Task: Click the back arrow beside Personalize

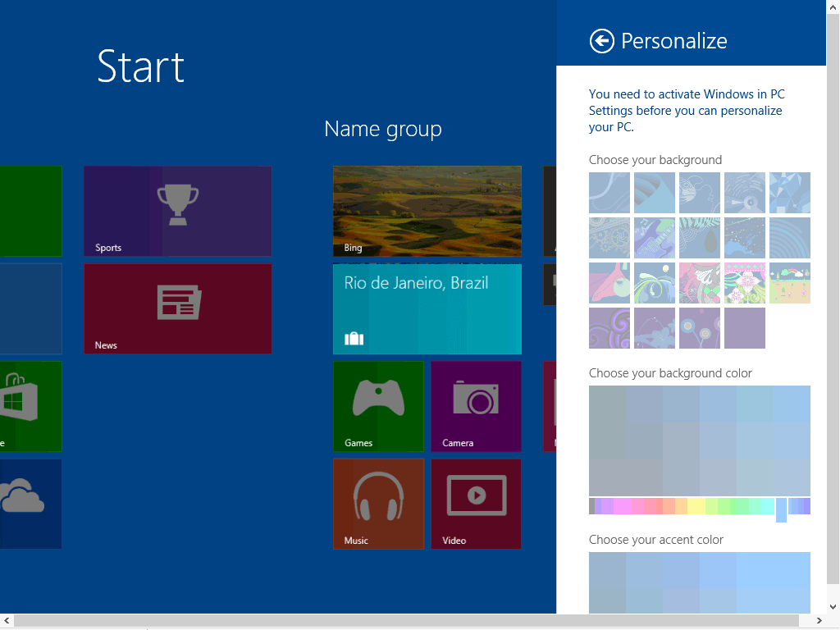Action: (601, 41)
